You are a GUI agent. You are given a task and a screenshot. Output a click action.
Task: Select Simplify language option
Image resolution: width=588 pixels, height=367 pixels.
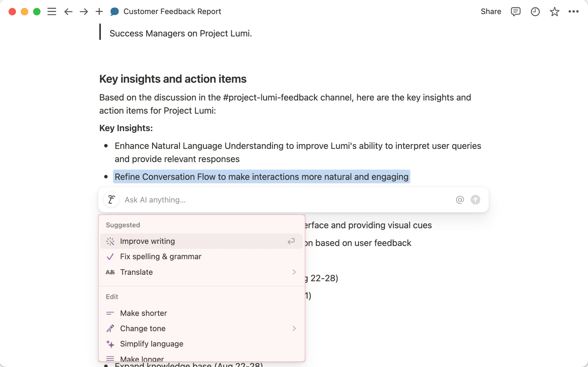152,344
